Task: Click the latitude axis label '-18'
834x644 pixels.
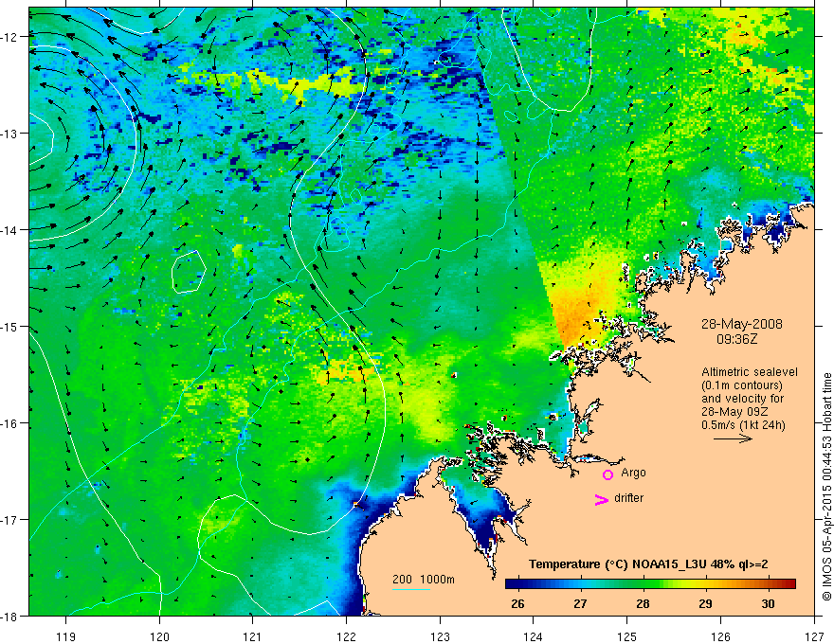Action: pos(9,617)
